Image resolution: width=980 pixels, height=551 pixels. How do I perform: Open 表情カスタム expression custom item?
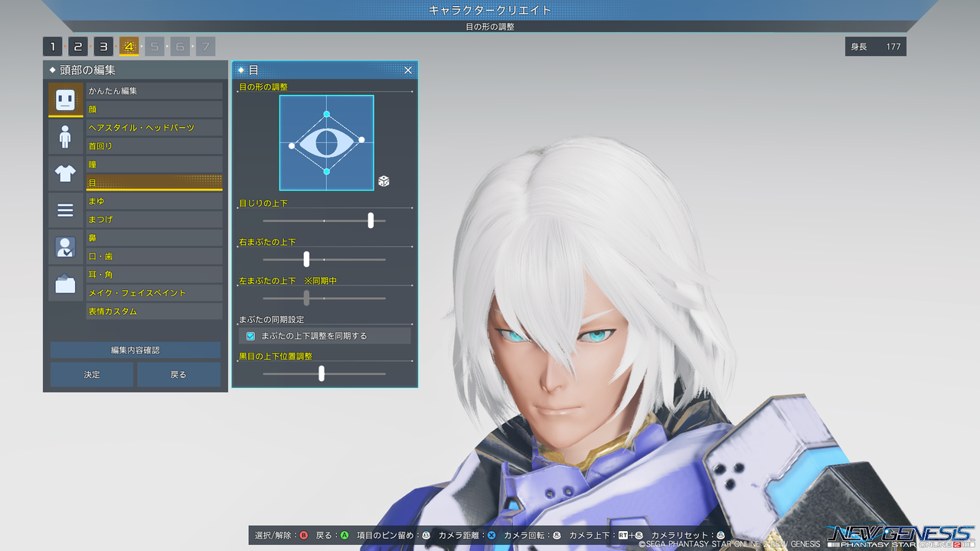click(154, 311)
